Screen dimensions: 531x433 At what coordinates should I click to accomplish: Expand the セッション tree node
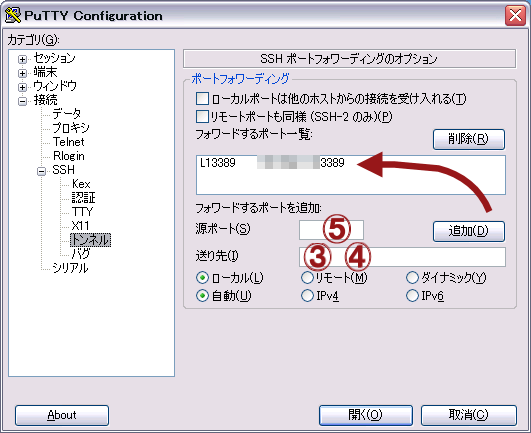(x=22, y=59)
